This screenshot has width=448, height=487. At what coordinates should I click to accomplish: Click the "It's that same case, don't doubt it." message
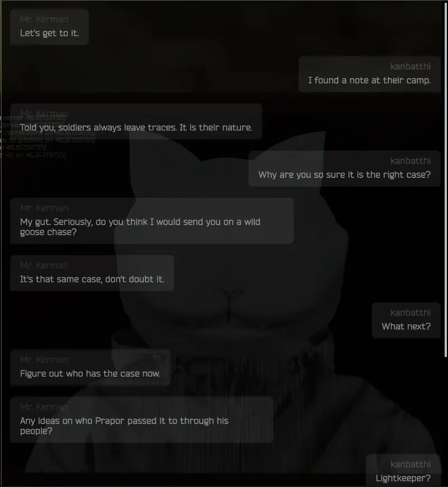click(92, 273)
